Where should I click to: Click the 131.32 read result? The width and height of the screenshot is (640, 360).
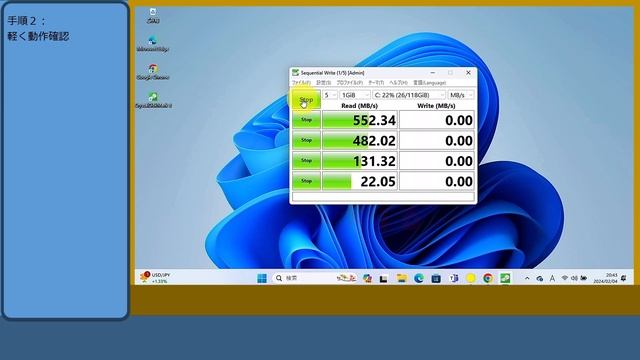pos(360,161)
